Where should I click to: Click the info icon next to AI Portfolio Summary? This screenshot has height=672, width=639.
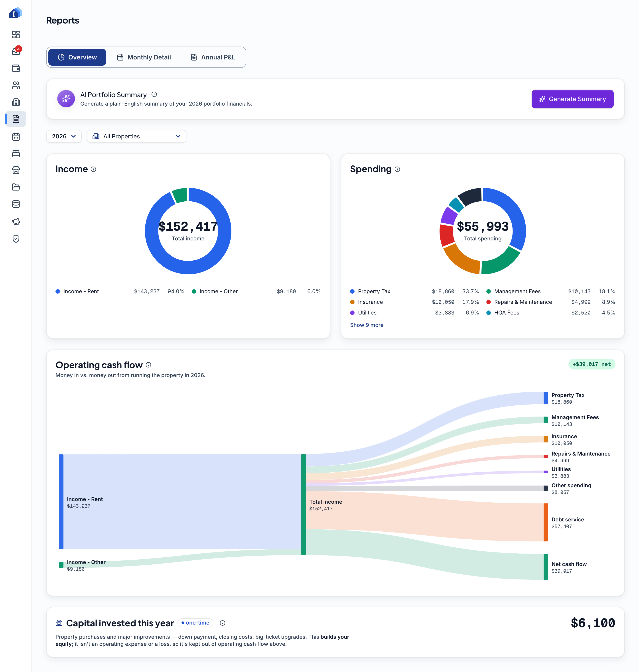[x=154, y=94]
